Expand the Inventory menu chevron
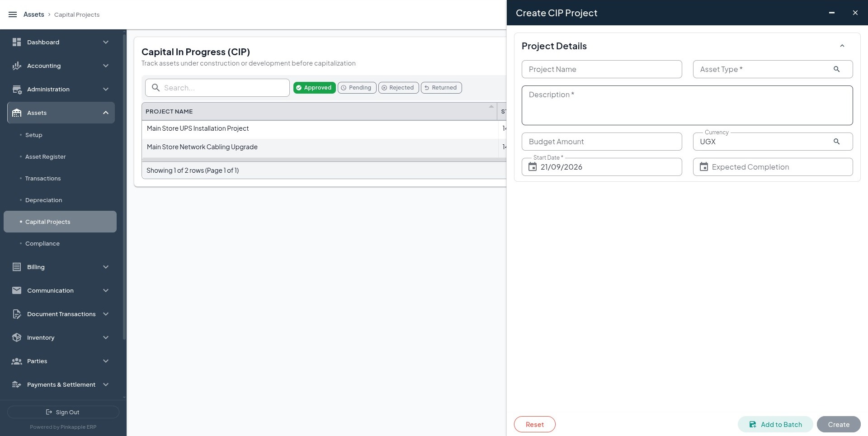The image size is (868, 436). 106,337
